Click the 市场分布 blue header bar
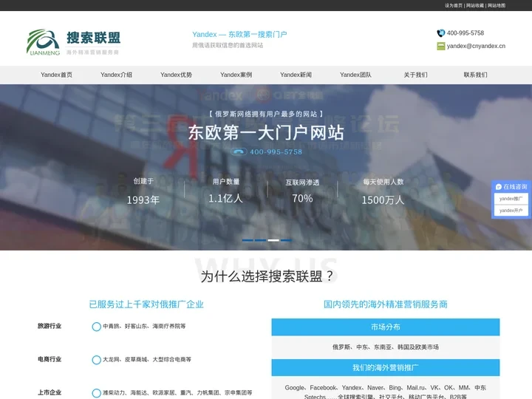Screen dimensions: 532x399 pyautogui.click(x=386, y=327)
